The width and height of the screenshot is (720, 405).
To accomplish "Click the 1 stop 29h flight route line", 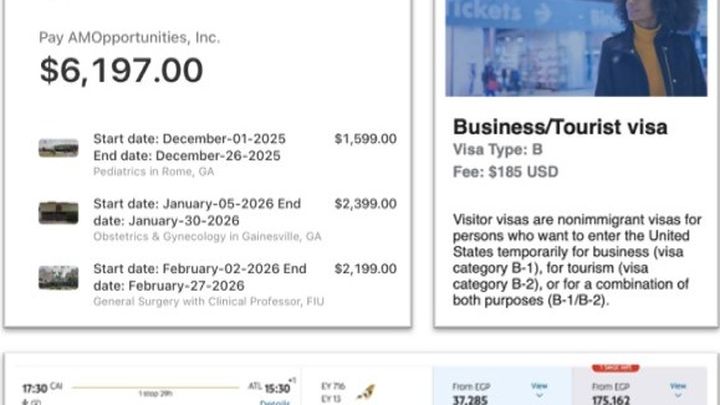I will coord(155,390).
